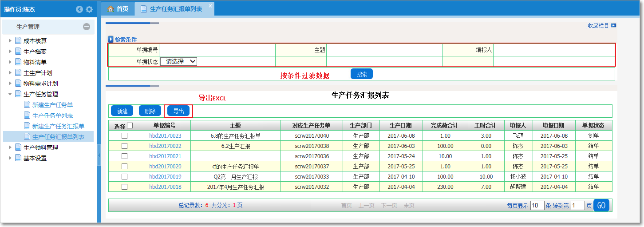
Task: Close the 生产任务汇报单列表 tab
Action: tap(210, 5)
